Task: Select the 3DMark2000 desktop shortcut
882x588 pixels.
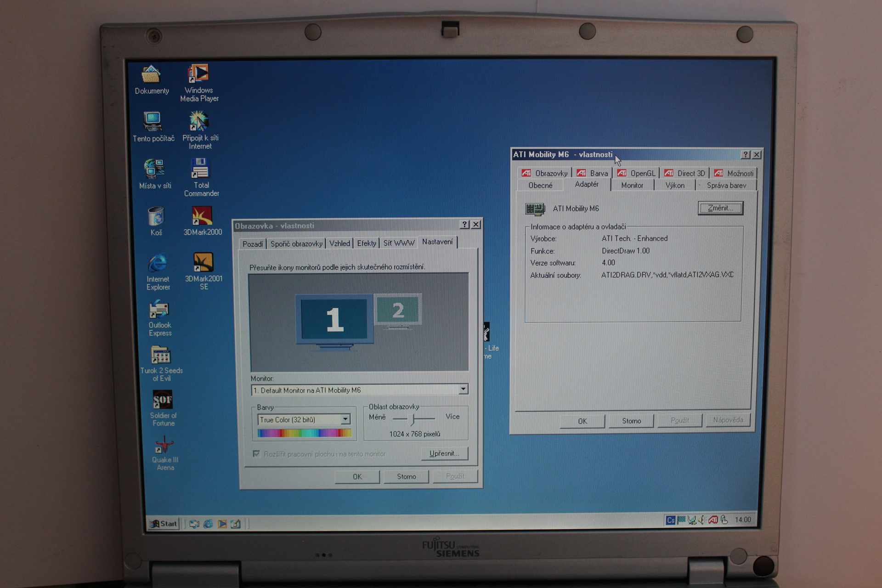Action: pos(202,220)
